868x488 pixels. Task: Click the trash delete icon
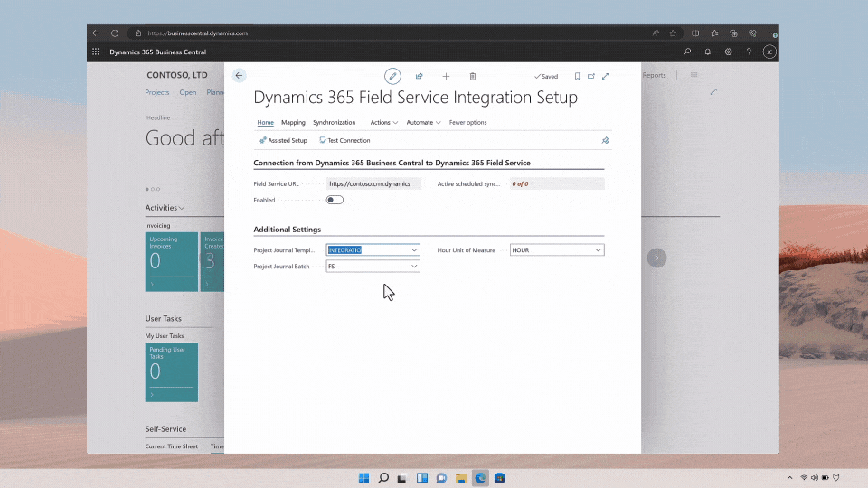(x=472, y=76)
